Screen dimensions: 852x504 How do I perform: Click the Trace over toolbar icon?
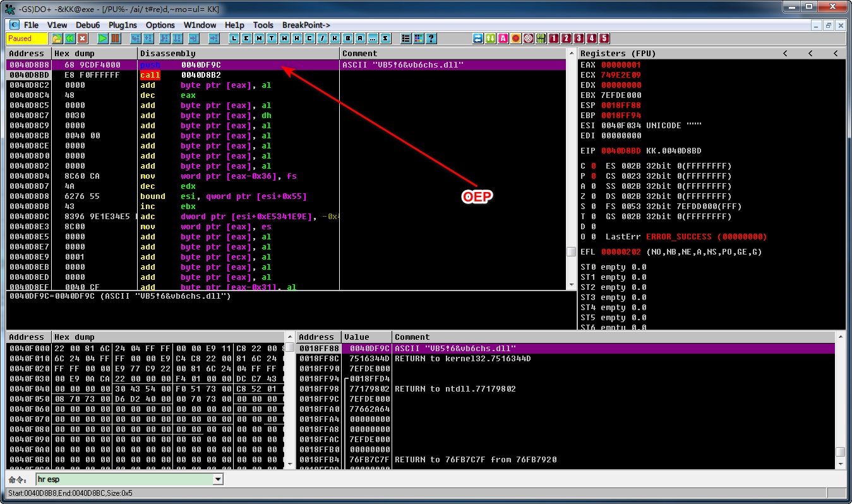(x=177, y=39)
